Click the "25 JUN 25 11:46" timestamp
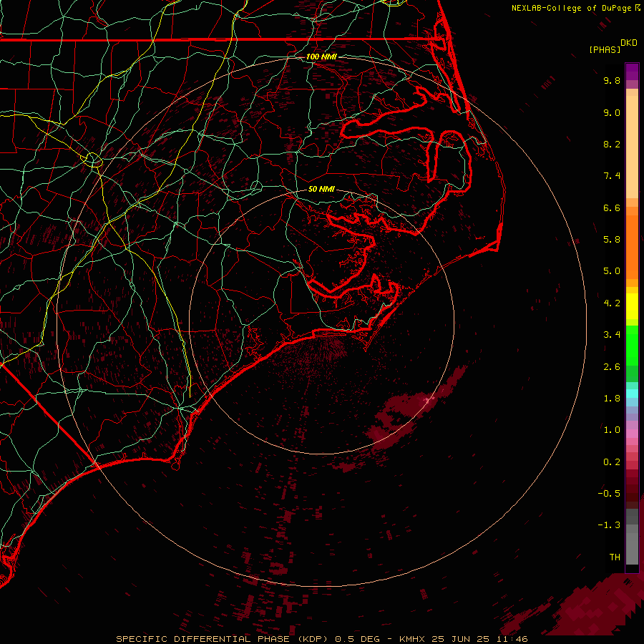This screenshot has height=644, width=644. pos(479,639)
